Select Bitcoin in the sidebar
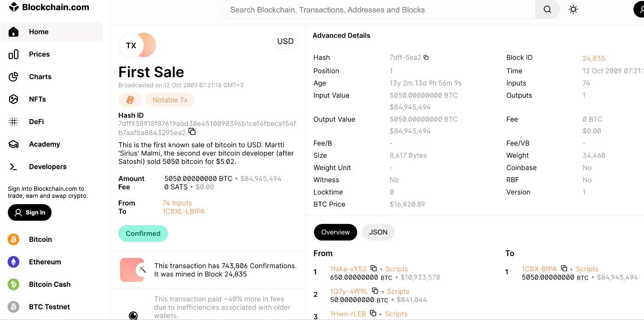 click(x=40, y=240)
